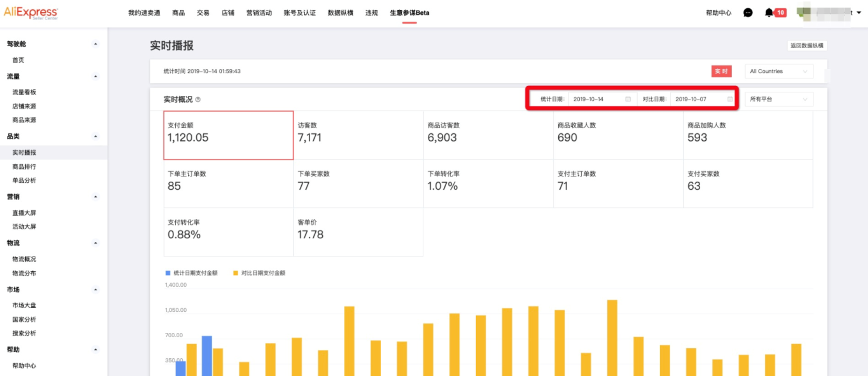Click the user avatar in header

pos(804,13)
